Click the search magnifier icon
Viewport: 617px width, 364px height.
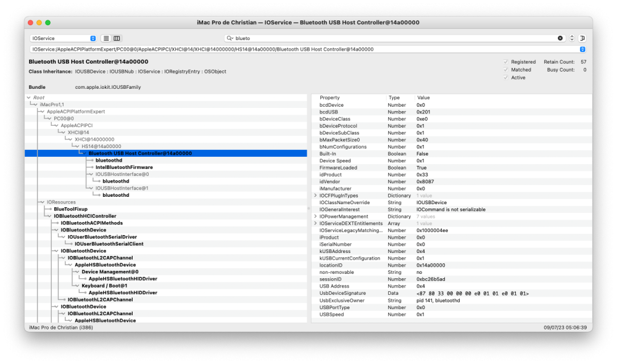click(x=230, y=38)
